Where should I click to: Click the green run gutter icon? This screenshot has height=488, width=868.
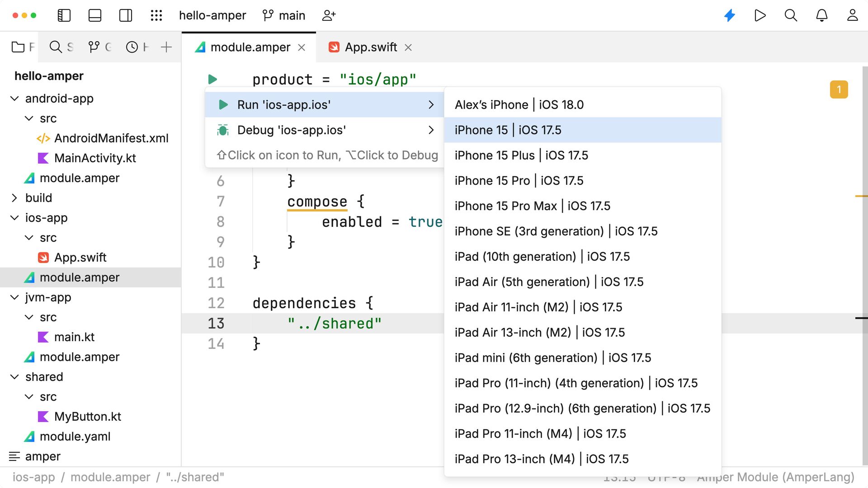(212, 80)
